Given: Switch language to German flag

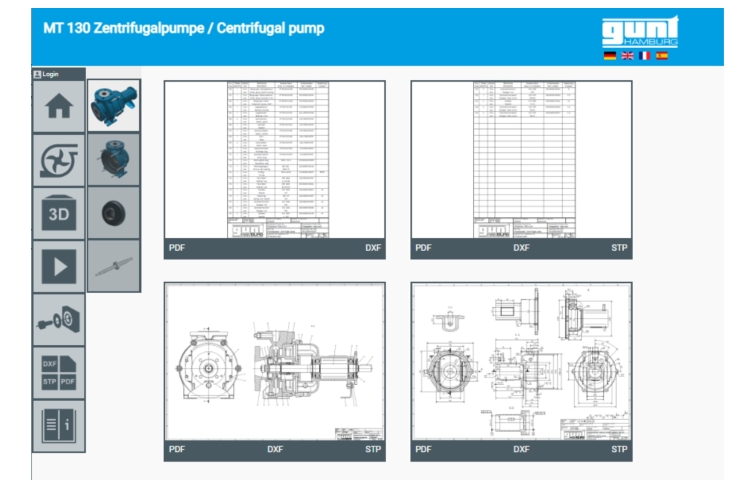Looking at the screenshot, I should [x=610, y=56].
